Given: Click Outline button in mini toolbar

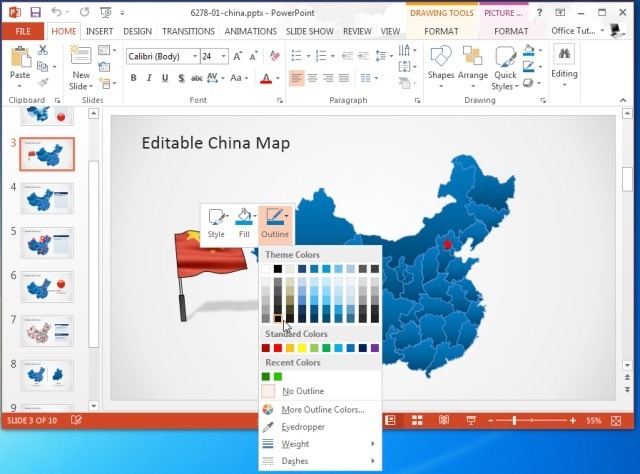Looking at the screenshot, I should [275, 223].
